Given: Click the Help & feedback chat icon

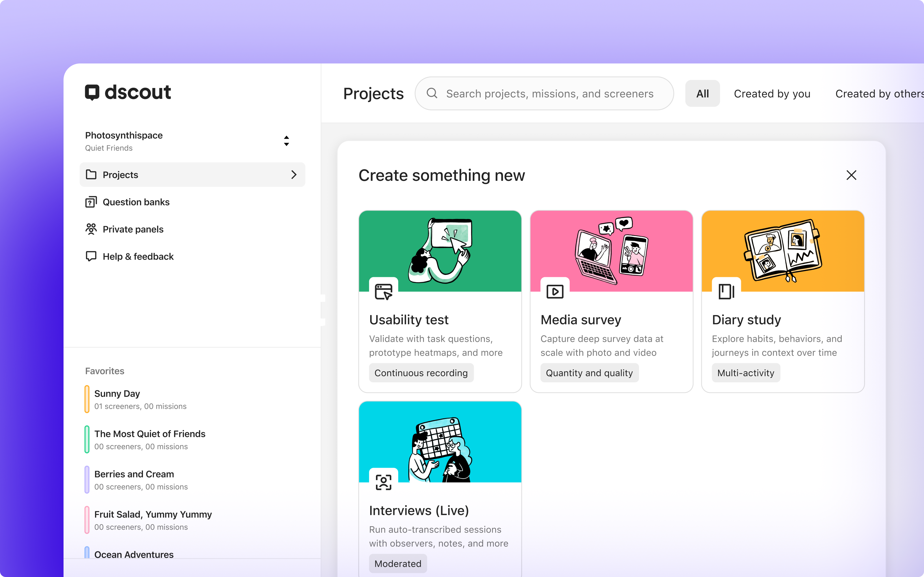Looking at the screenshot, I should (x=91, y=256).
